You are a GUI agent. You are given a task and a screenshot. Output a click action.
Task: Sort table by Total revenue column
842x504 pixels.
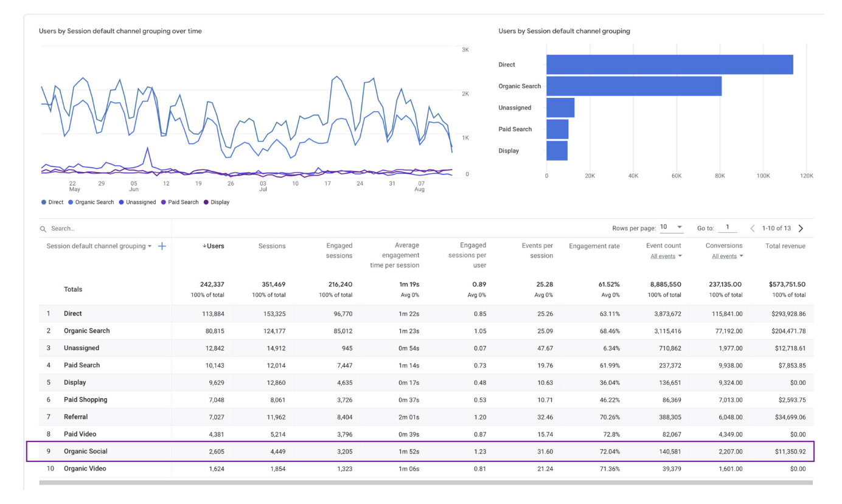point(785,246)
